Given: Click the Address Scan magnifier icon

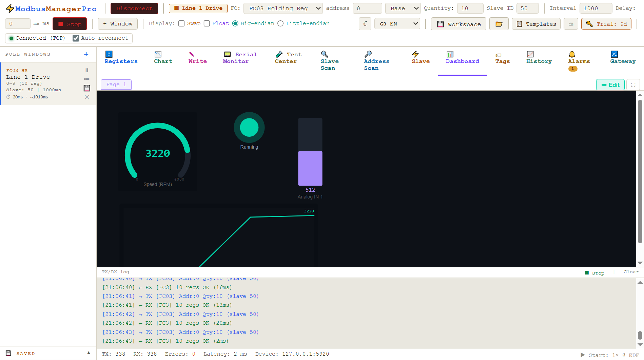Looking at the screenshot, I should [x=368, y=54].
